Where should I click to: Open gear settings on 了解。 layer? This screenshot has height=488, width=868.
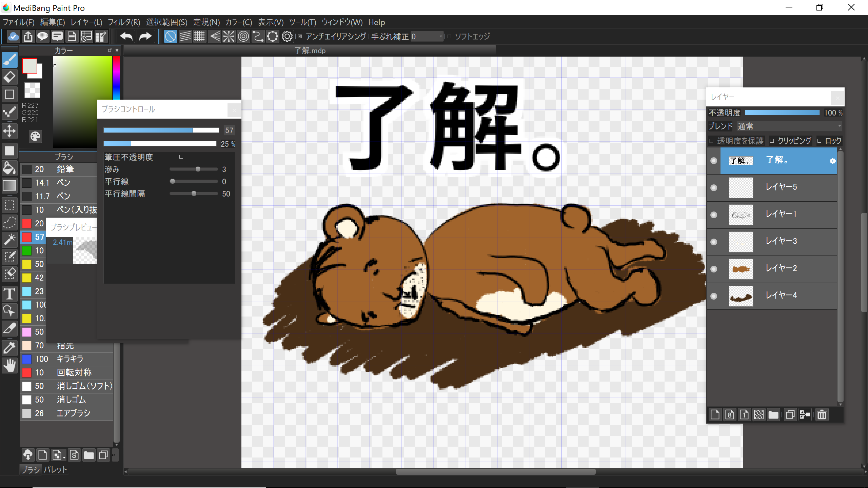pyautogui.click(x=832, y=161)
